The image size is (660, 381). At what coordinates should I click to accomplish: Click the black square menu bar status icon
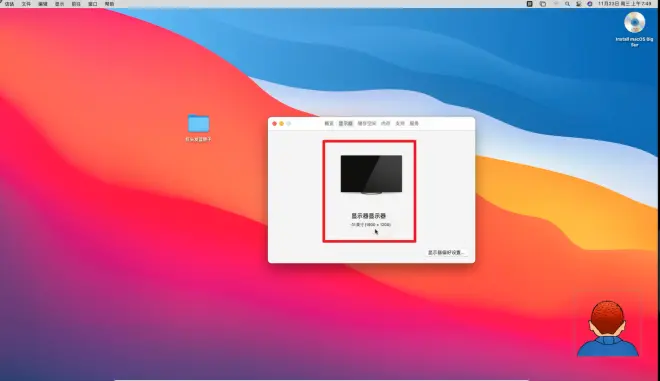pos(530,4)
